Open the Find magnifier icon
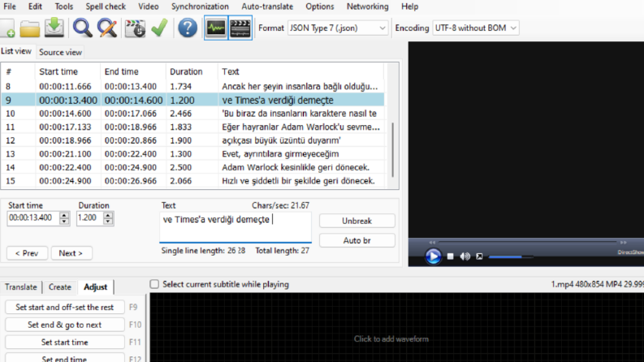 (82, 28)
